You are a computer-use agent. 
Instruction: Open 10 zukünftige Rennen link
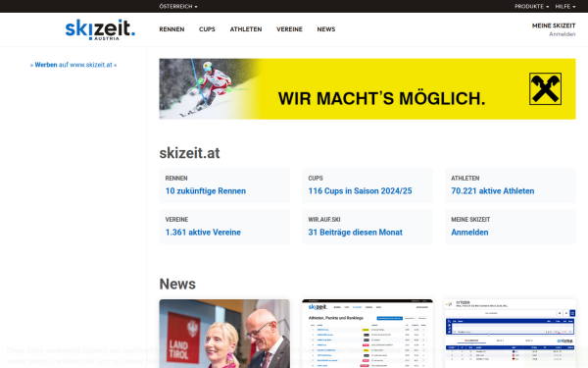point(206,190)
